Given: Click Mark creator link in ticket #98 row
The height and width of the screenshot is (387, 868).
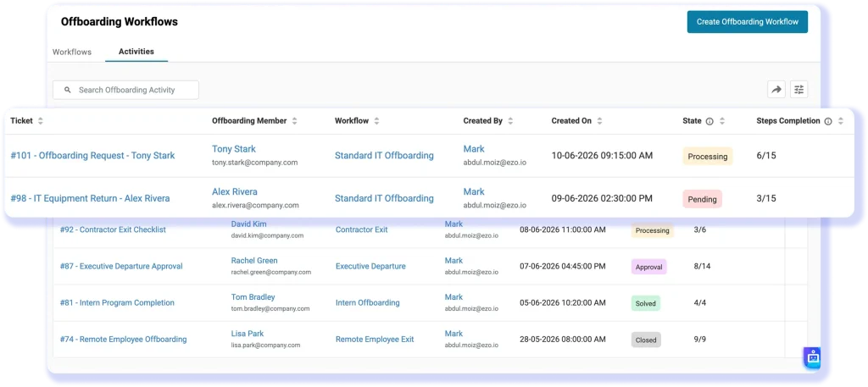Looking at the screenshot, I should click(474, 192).
